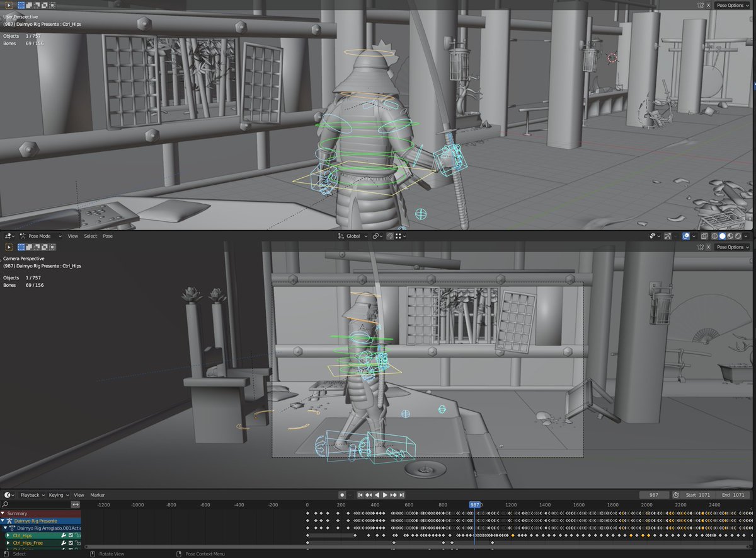The height and width of the screenshot is (558, 756).
Task: Uncheck the Ctrl_Hips channel mute checkbox
Action: (71, 535)
